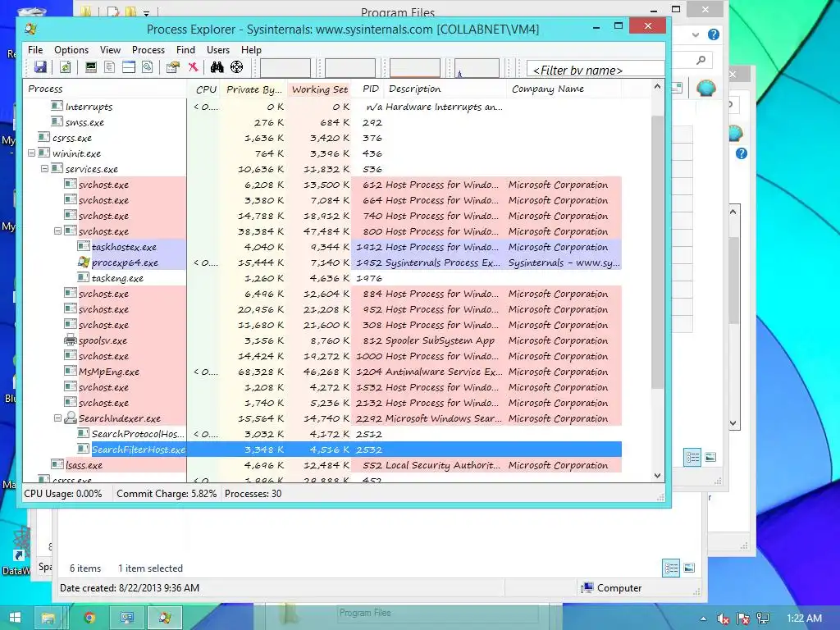Open Google Chrome from the taskbar

89,618
